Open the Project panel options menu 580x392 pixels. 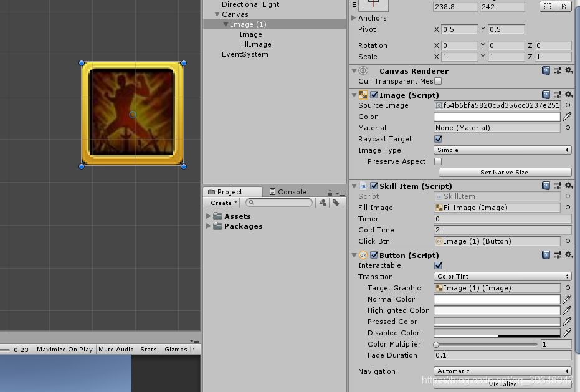(340, 194)
